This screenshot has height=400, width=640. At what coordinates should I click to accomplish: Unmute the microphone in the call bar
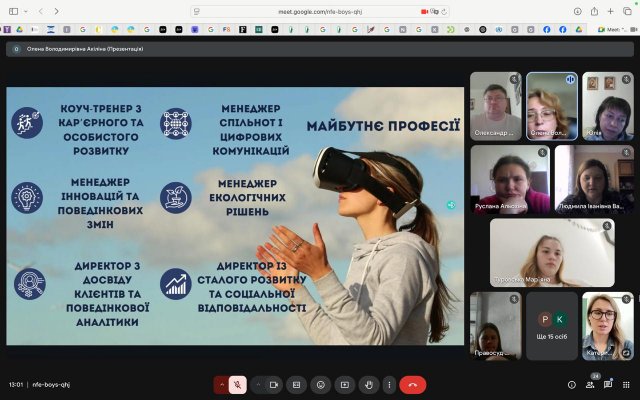click(238, 384)
